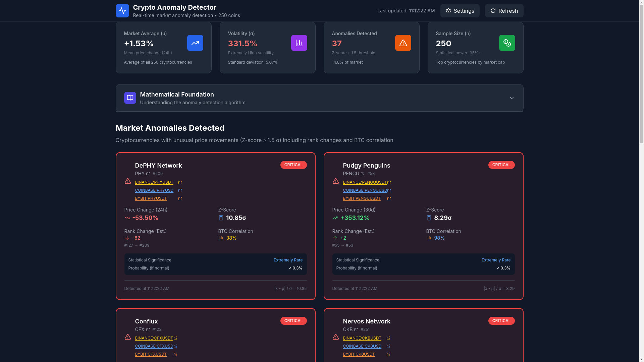Click the Pudgy Penguins CRITICAL badge
Image resolution: width=644 pixels, height=362 pixels.
[501, 165]
